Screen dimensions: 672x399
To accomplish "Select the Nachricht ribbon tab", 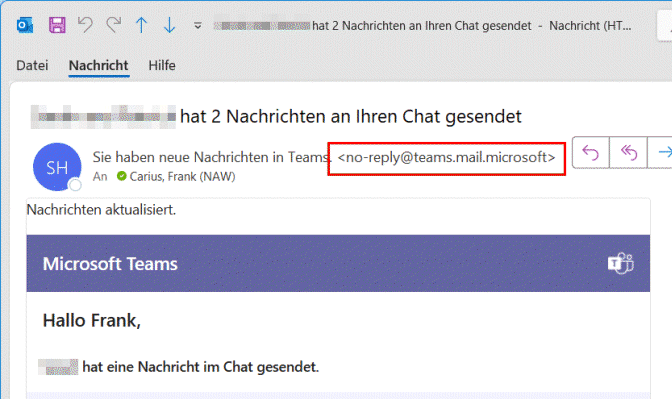I will [99, 66].
